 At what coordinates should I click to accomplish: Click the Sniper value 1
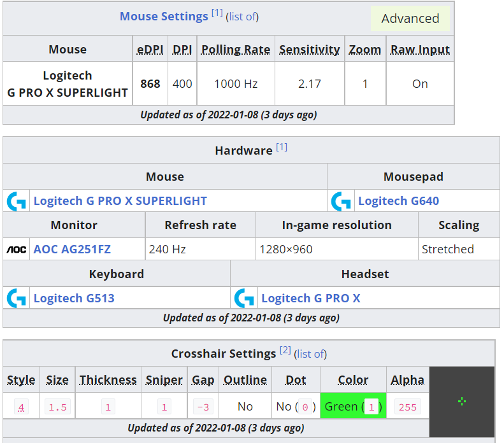pyautogui.click(x=164, y=407)
